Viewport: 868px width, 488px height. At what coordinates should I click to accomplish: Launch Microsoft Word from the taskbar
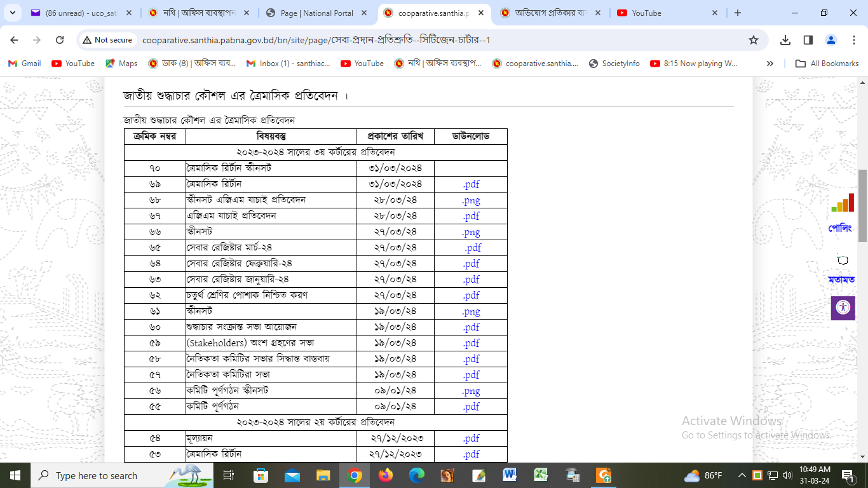[510, 475]
